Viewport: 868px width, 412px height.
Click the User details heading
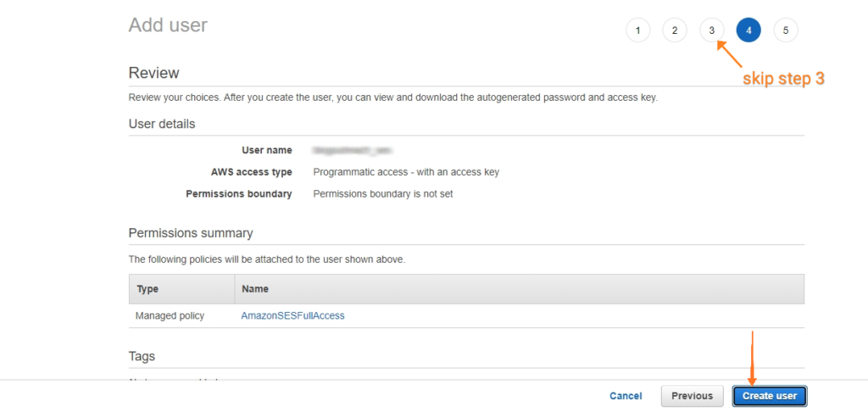[x=162, y=124]
